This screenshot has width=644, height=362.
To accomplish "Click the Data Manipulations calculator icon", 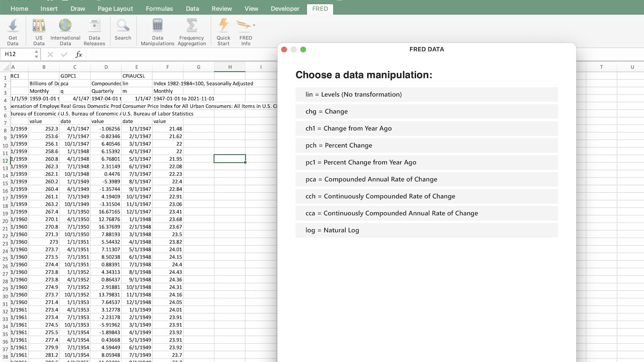I will click(x=157, y=26).
